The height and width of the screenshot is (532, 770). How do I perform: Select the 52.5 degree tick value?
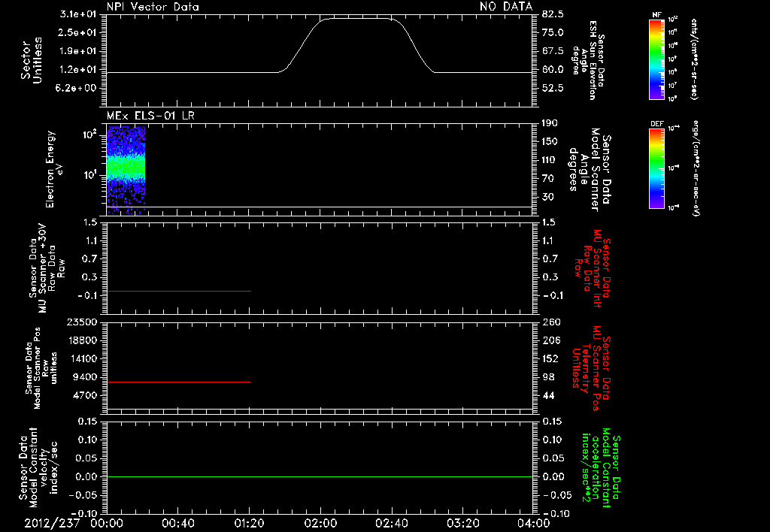(x=553, y=89)
